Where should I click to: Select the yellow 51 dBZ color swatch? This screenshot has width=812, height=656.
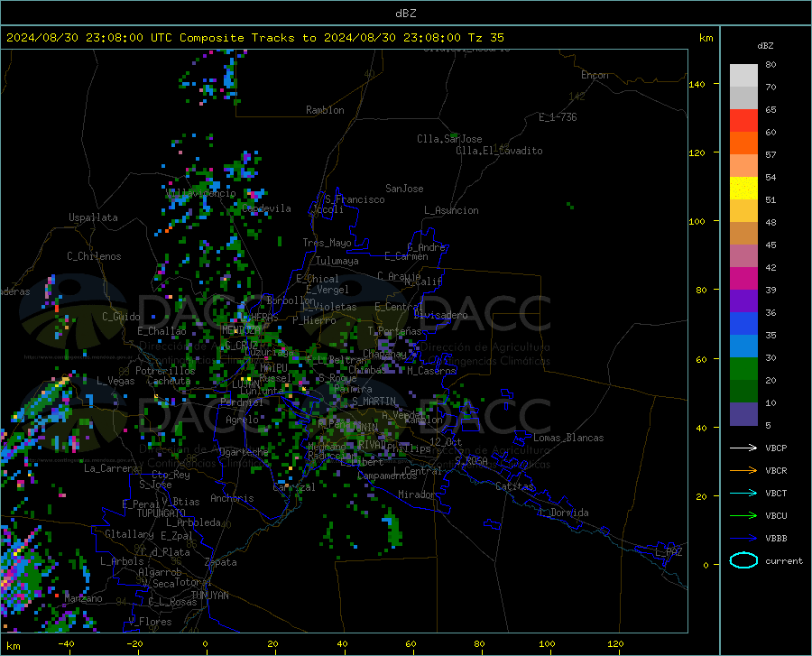tap(743, 189)
